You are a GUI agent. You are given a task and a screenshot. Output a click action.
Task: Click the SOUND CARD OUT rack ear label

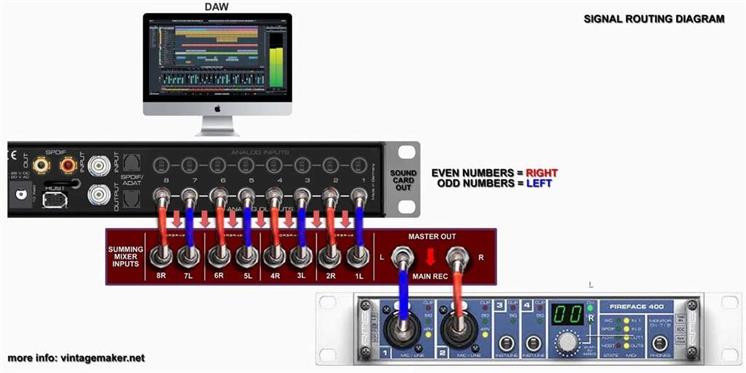(403, 180)
